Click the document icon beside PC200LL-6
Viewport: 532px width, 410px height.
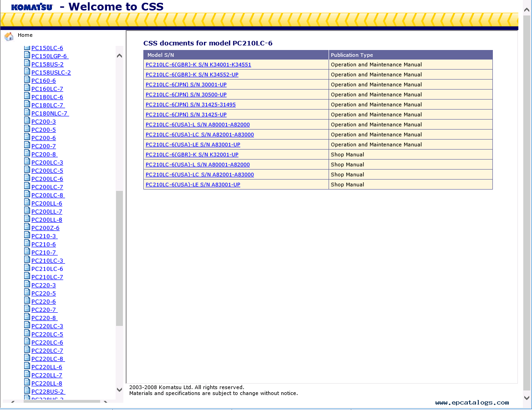27,202
